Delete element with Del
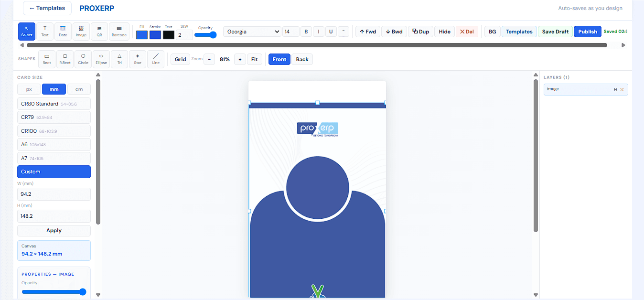 click(467, 32)
